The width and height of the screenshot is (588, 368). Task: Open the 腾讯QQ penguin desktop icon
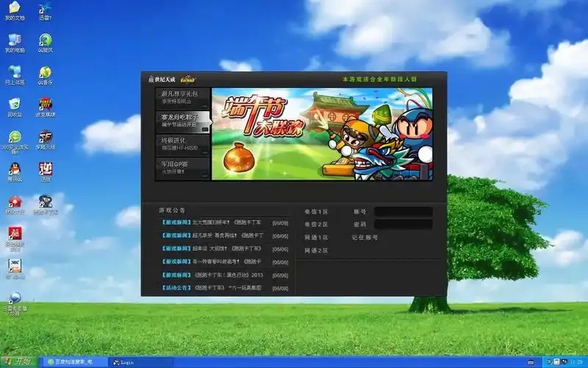15,172
